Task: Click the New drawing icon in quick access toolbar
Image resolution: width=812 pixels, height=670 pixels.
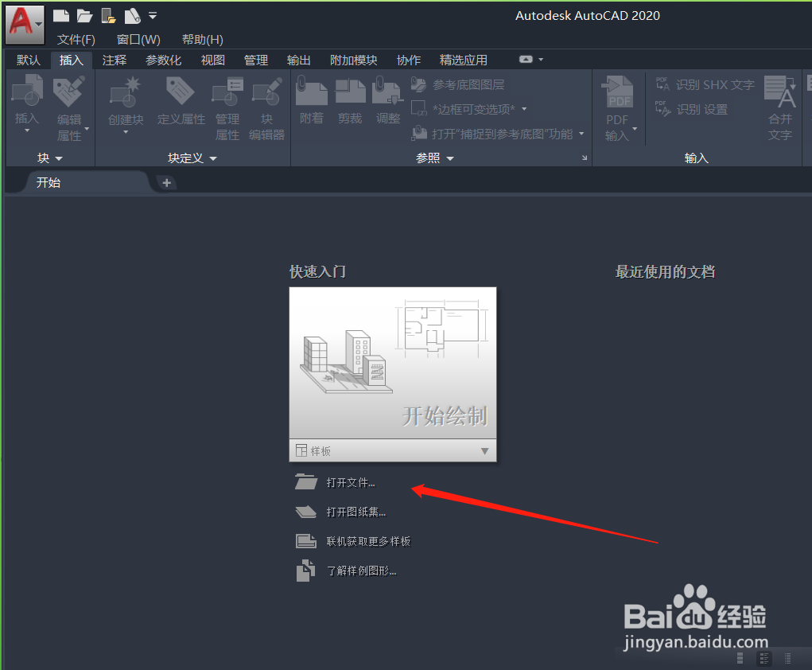Action: [60, 16]
